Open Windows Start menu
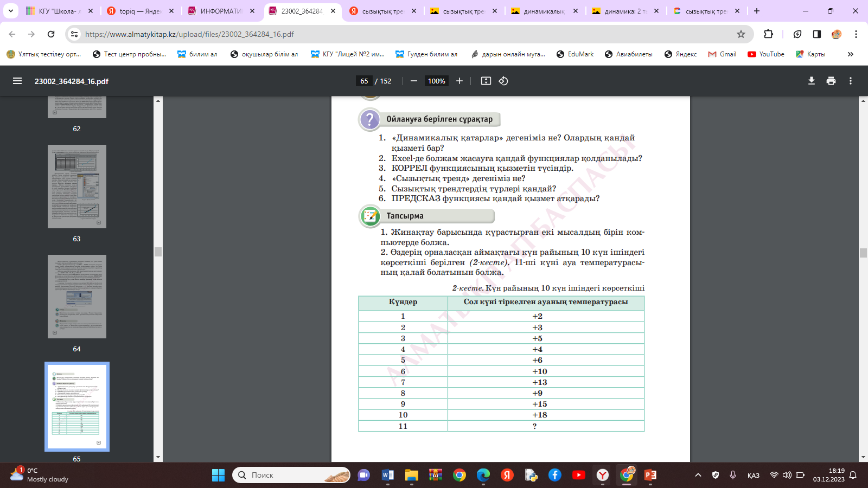 coord(219,475)
